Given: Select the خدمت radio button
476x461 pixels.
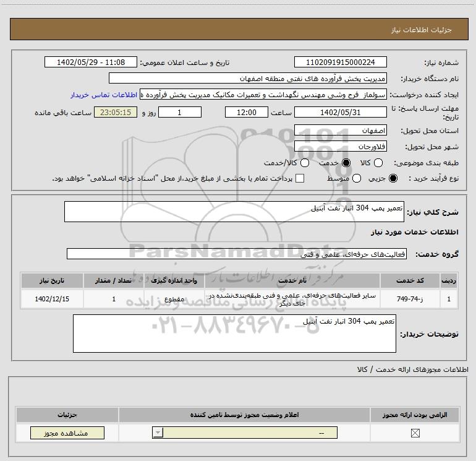Looking at the screenshot, I should coord(346,163).
